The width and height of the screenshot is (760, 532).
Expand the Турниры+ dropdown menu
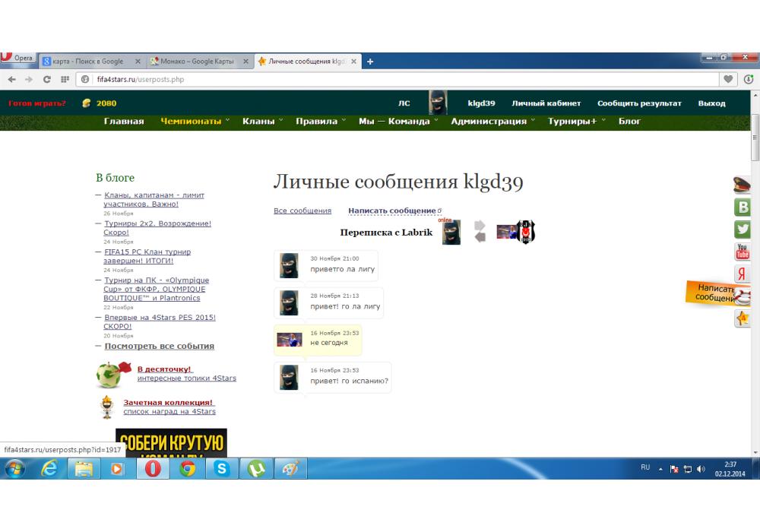tap(576, 122)
